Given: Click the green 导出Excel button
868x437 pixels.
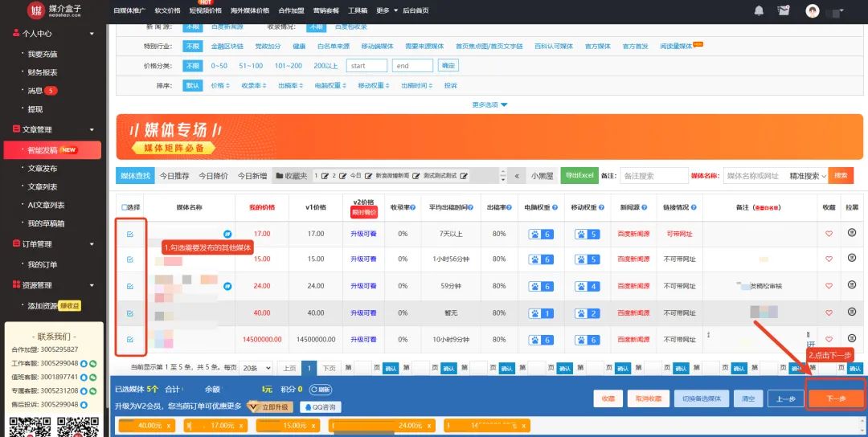Looking at the screenshot, I should click(579, 176).
